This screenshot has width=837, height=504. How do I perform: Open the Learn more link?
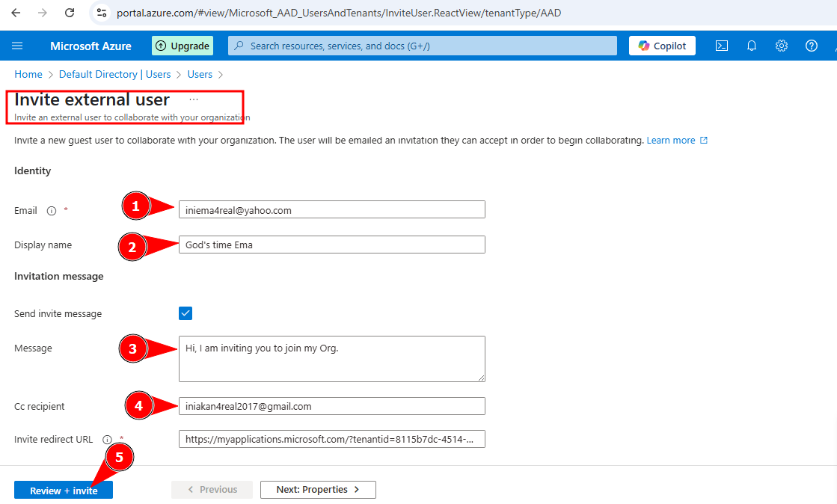pyautogui.click(x=671, y=141)
